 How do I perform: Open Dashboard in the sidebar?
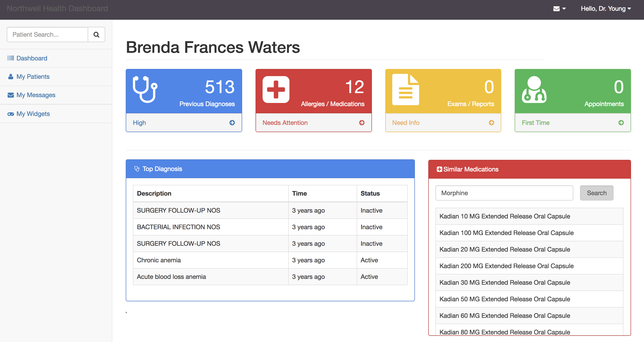point(32,58)
